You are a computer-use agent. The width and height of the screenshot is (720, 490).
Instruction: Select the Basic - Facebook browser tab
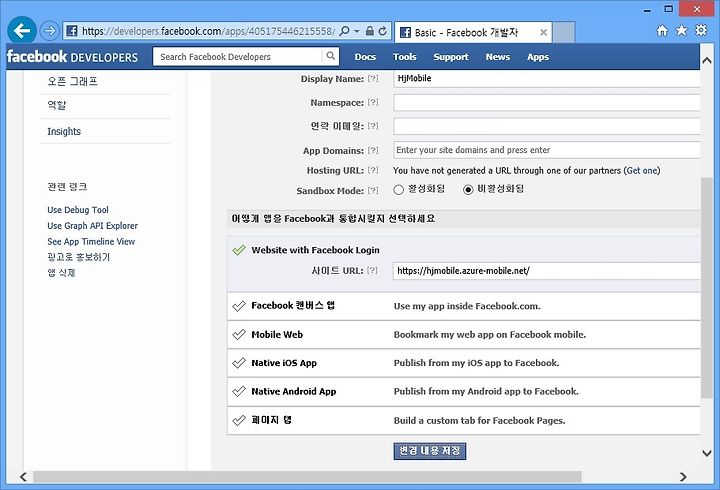(x=473, y=32)
